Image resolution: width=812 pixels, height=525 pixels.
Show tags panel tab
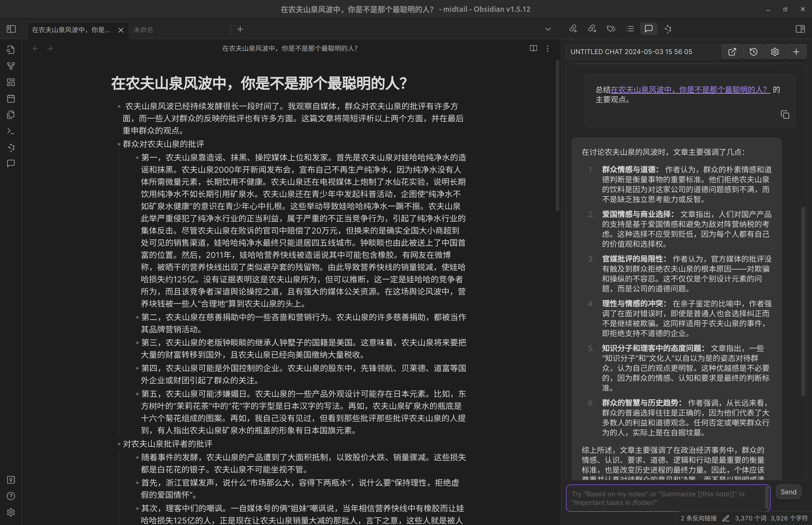[611, 29]
